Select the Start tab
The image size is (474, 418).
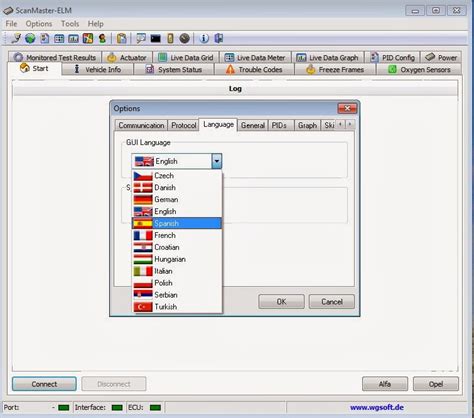34,69
